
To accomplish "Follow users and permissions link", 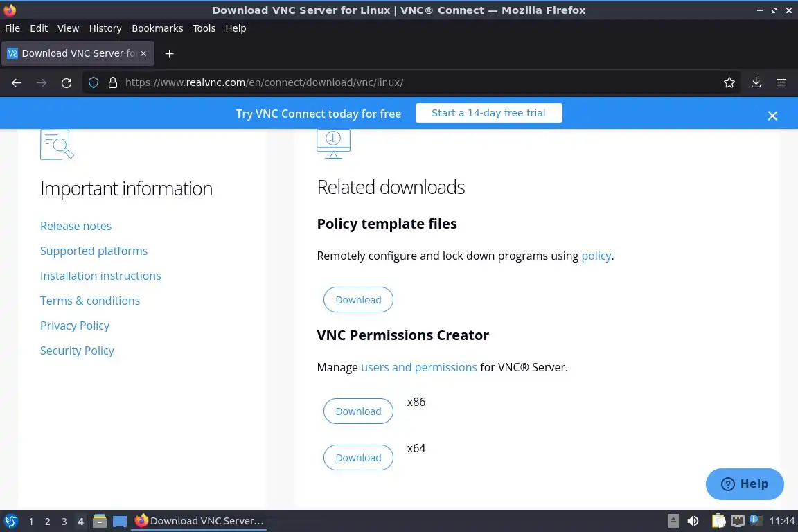I will pos(419,367).
